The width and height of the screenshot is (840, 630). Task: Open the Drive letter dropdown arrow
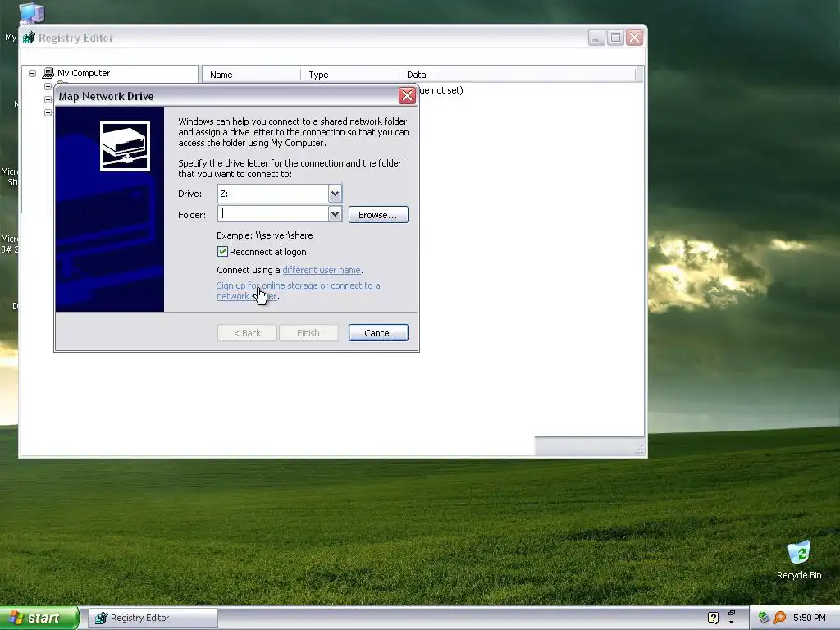coord(335,194)
